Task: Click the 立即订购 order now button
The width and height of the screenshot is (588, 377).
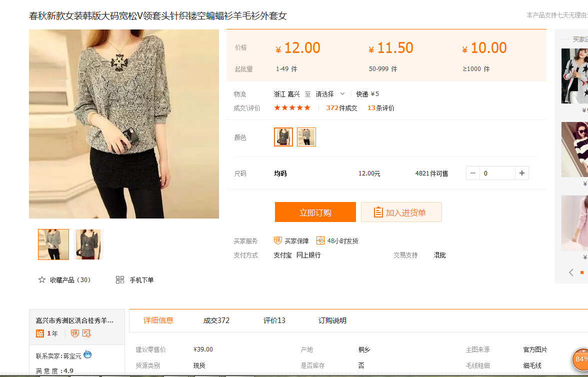Action: (315, 212)
